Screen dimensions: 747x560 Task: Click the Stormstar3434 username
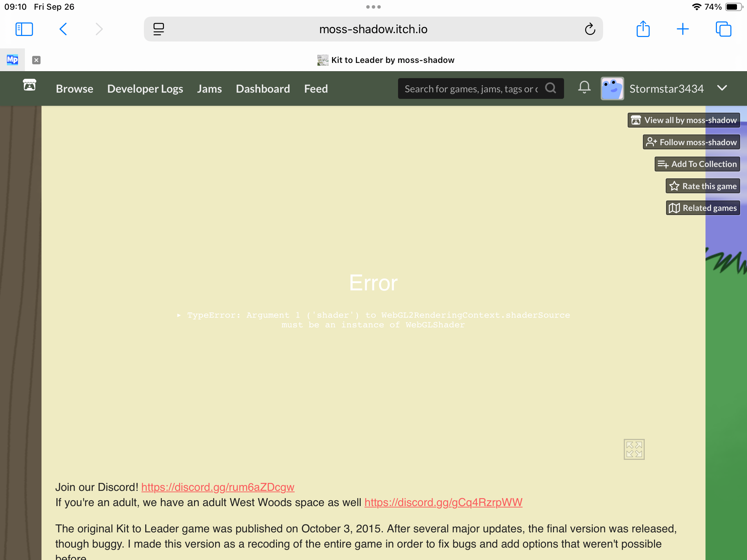[666, 89]
